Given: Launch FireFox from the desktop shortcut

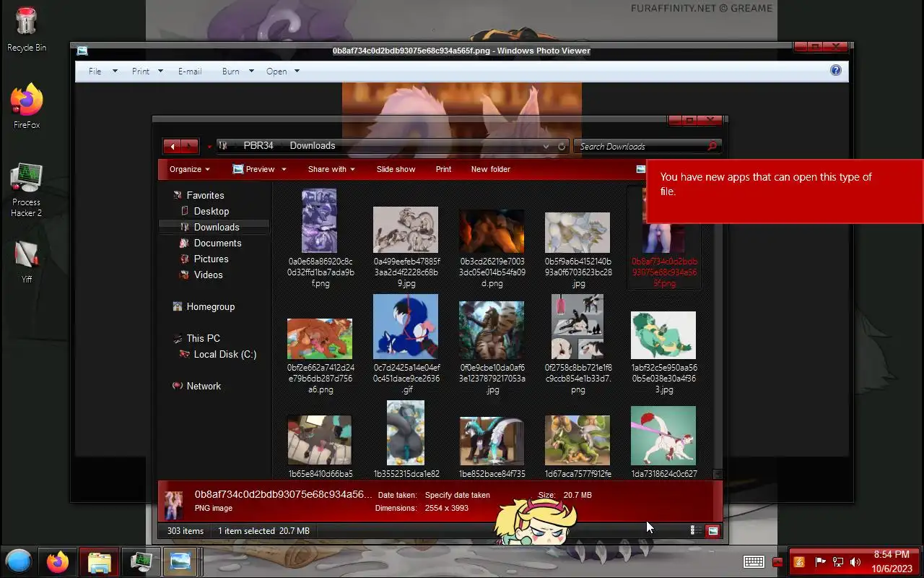Looking at the screenshot, I should [26, 107].
